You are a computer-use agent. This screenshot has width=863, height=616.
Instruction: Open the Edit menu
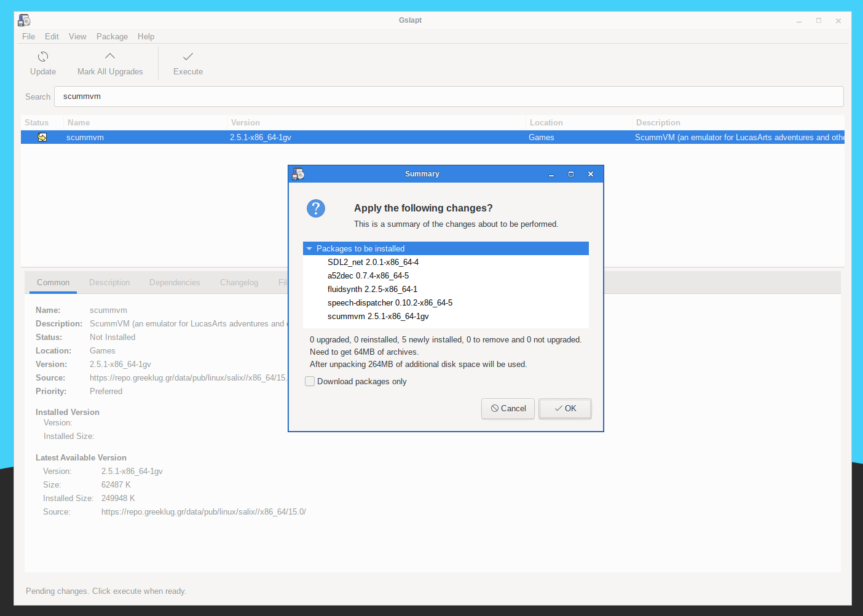click(x=52, y=36)
